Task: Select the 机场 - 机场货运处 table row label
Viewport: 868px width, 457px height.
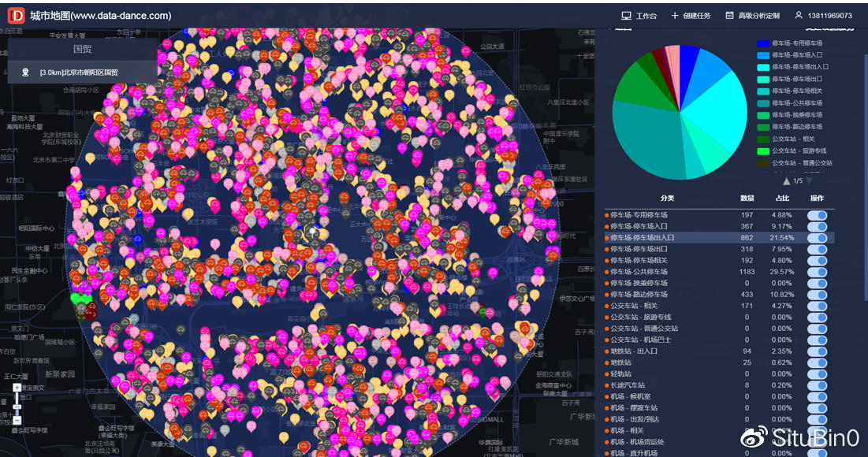Action: click(637, 442)
